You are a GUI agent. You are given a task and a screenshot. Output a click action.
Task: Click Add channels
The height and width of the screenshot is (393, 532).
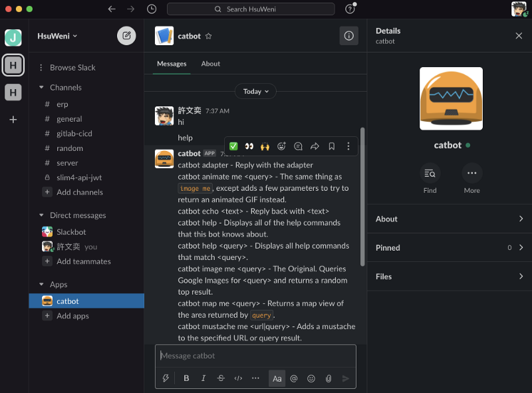[x=86, y=192]
